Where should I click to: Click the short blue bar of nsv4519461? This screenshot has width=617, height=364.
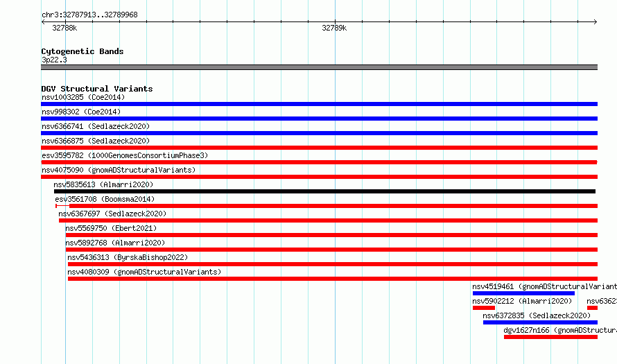pos(523,293)
